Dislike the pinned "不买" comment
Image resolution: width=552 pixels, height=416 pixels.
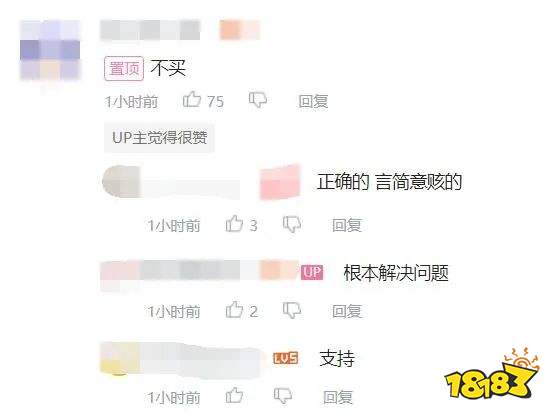pos(258,100)
